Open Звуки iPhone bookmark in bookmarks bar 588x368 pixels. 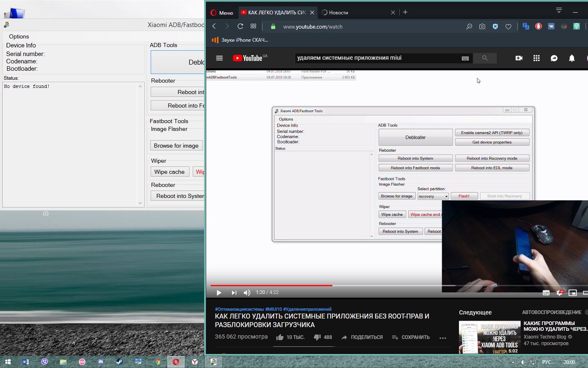coord(240,40)
